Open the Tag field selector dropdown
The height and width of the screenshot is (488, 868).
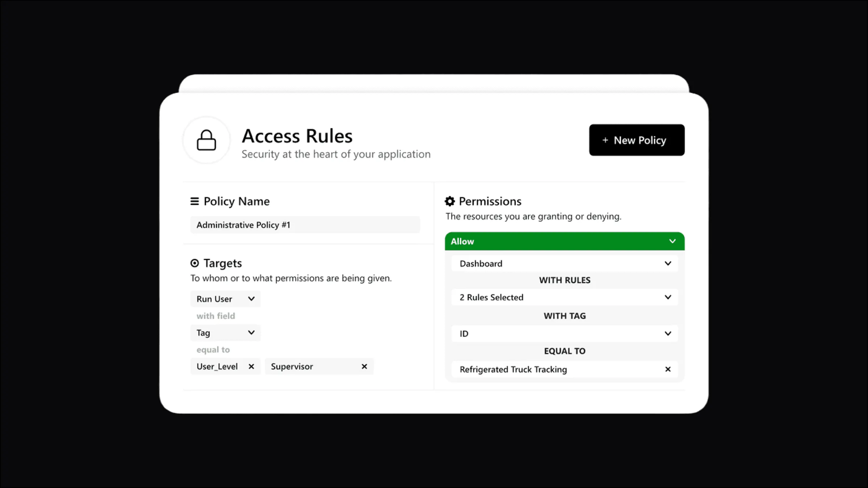(x=251, y=333)
